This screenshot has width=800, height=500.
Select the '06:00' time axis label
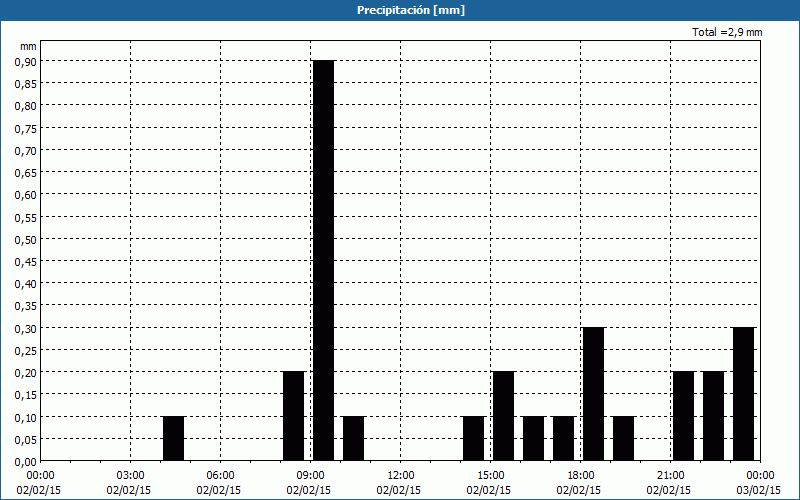pyautogui.click(x=221, y=476)
